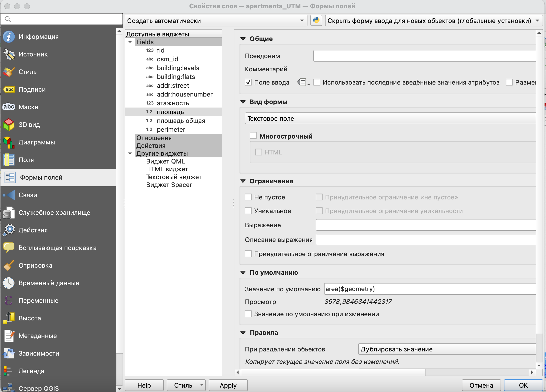Click the Python form init icon

pos(316,21)
